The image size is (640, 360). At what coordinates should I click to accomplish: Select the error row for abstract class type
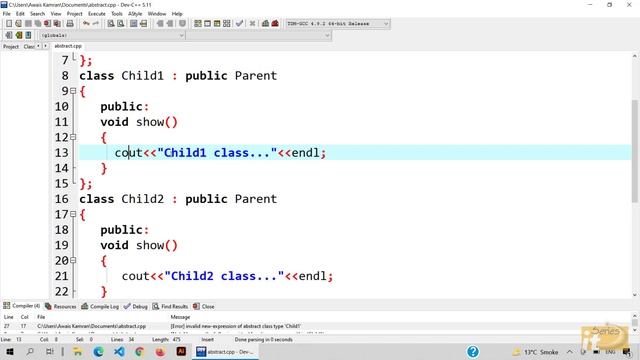[316, 326]
